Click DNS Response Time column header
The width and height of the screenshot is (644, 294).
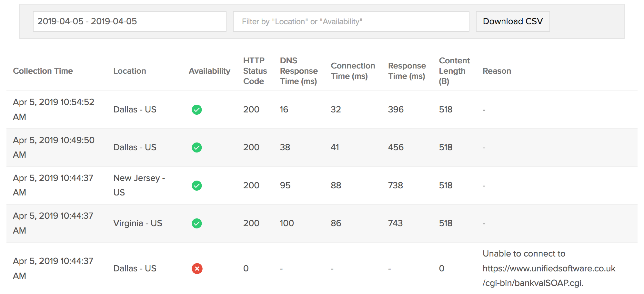pos(298,71)
